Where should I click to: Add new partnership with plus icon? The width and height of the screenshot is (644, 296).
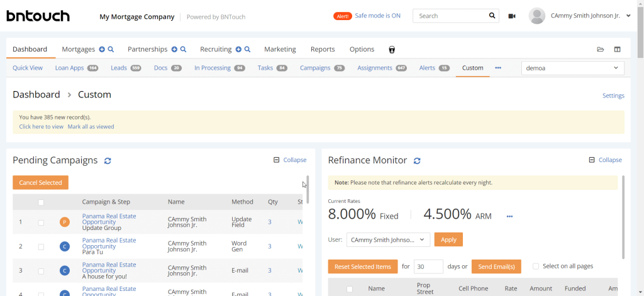coord(174,49)
